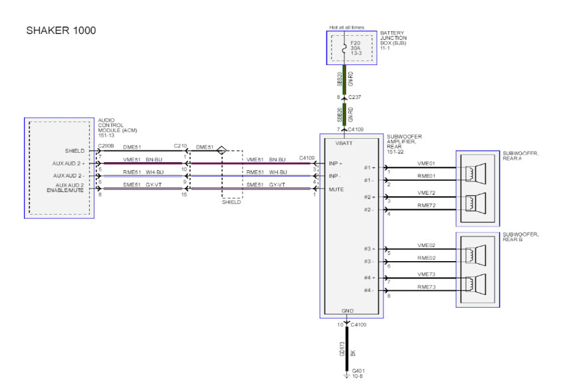The image size is (563, 392).
Task: Click the speaker symbol fed by VME02
Action: [x=476, y=255]
